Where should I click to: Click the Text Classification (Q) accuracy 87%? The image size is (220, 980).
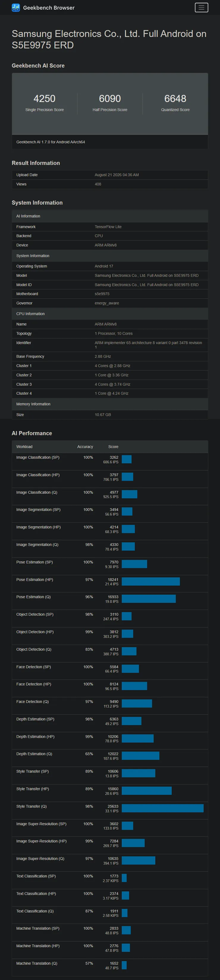[89, 911]
